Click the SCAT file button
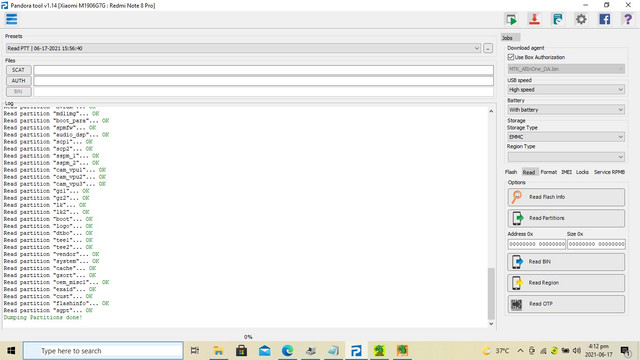The image size is (640, 360). 18,70
